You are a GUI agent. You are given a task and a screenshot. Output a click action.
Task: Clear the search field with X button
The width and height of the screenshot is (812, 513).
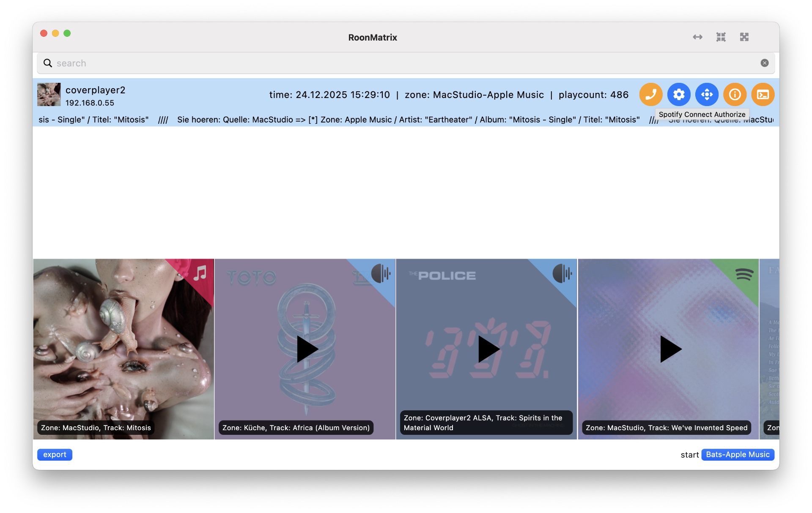(x=764, y=63)
